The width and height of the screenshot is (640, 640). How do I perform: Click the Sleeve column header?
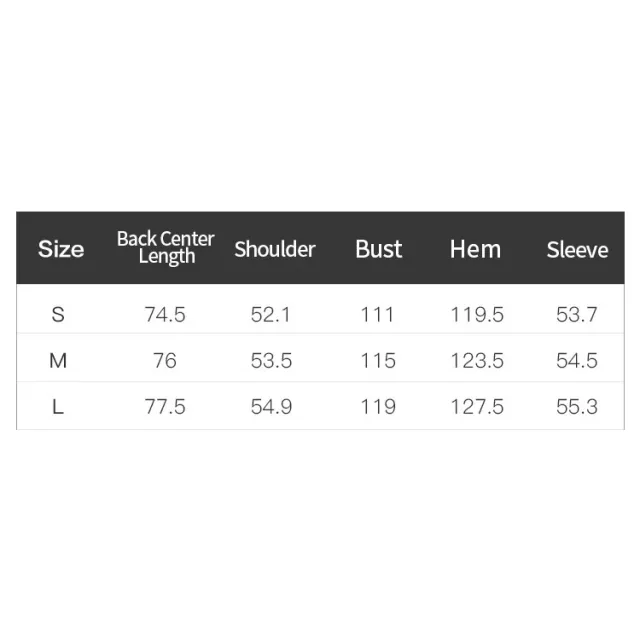tap(577, 249)
